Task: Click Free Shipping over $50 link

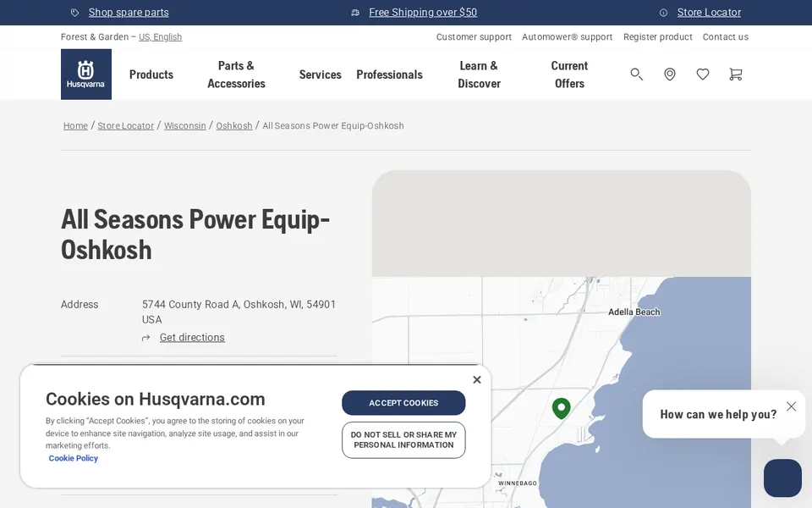Action: (423, 13)
